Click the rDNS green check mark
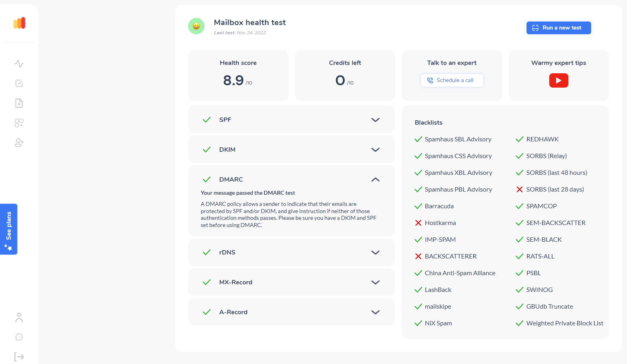 pos(206,252)
